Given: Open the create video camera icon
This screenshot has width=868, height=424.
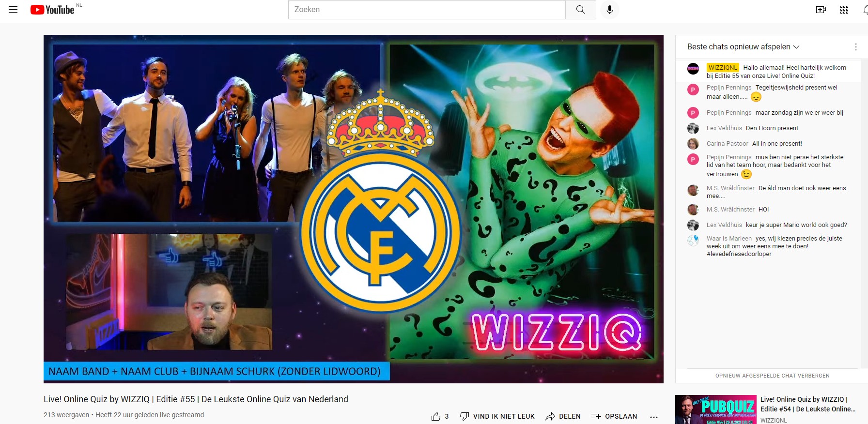Looking at the screenshot, I should pos(821,10).
